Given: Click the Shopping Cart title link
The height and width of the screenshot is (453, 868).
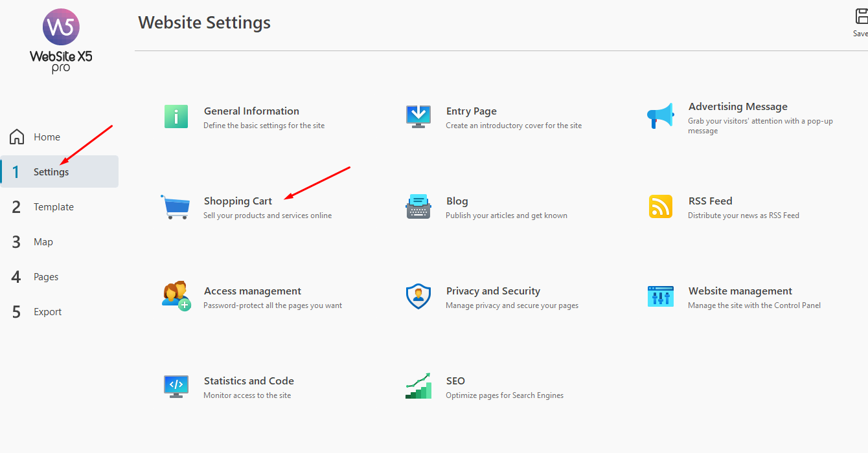Looking at the screenshot, I should pos(238,201).
